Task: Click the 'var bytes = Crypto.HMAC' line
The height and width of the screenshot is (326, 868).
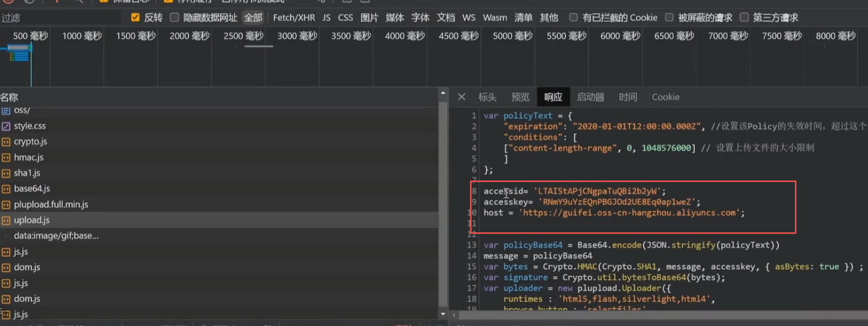Action: click(x=673, y=267)
